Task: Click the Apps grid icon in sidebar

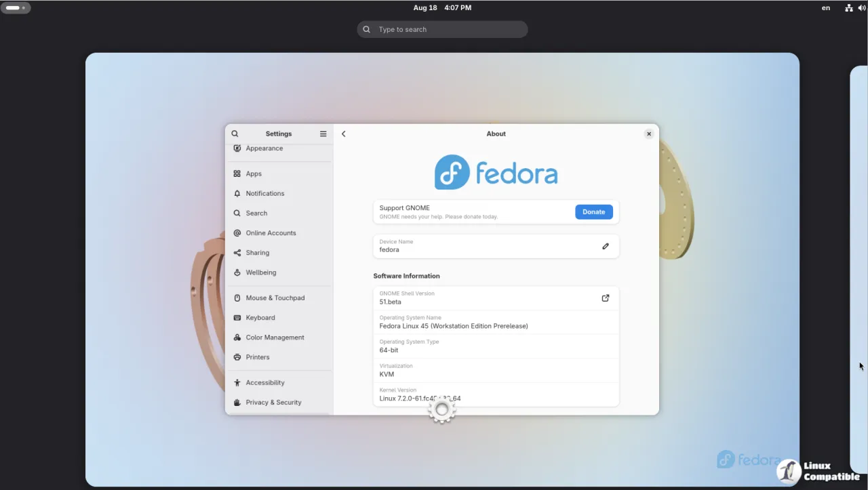Action: point(237,173)
